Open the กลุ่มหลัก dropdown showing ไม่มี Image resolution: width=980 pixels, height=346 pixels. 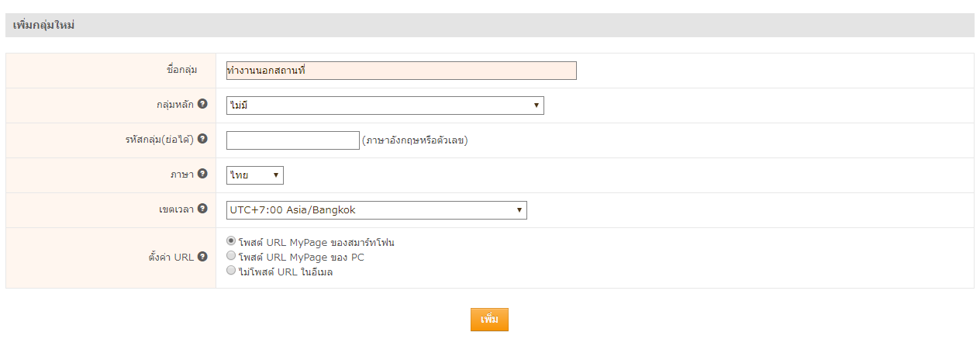point(385,106)
